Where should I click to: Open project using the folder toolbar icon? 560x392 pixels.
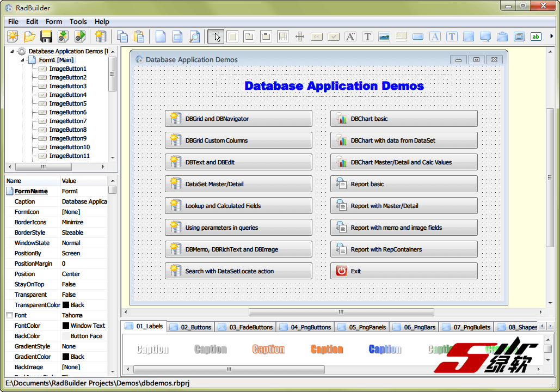click(x=29, y=36)
